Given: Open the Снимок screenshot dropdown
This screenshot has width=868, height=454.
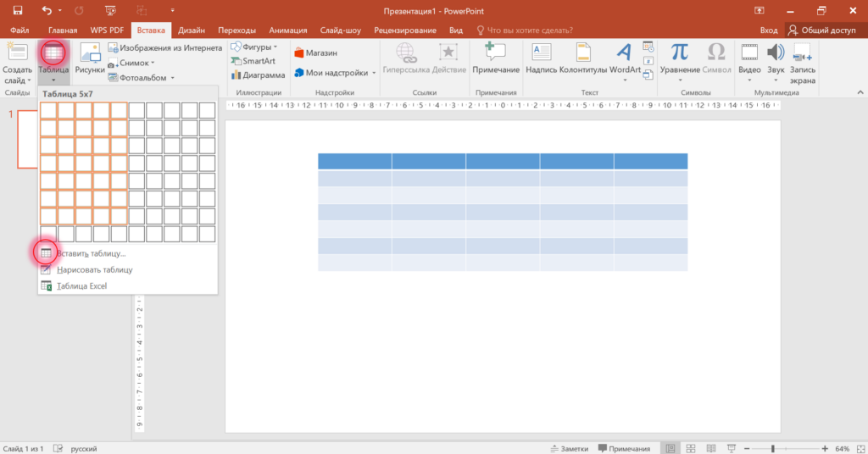Looking at the screenshot, I should click(153, 63).
